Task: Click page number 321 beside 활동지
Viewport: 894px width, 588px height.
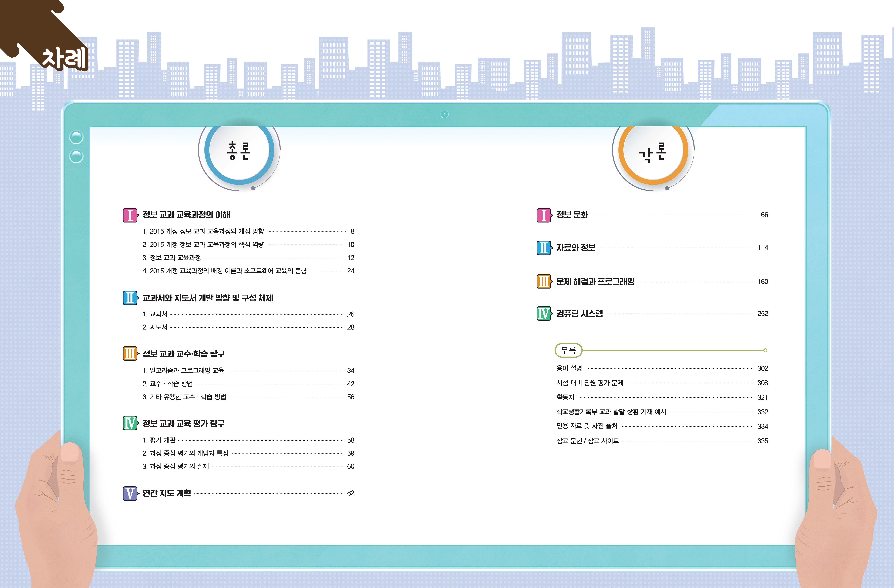Action: [763, 398]
